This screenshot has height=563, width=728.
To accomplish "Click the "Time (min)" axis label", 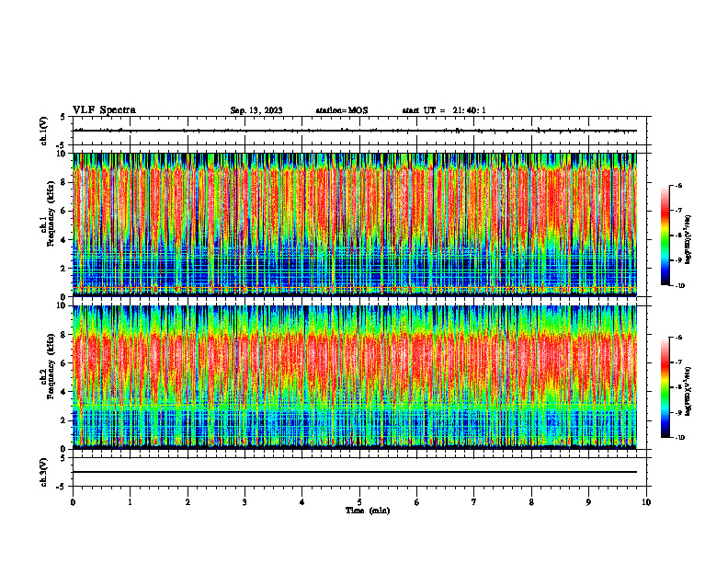I will 368,511.
